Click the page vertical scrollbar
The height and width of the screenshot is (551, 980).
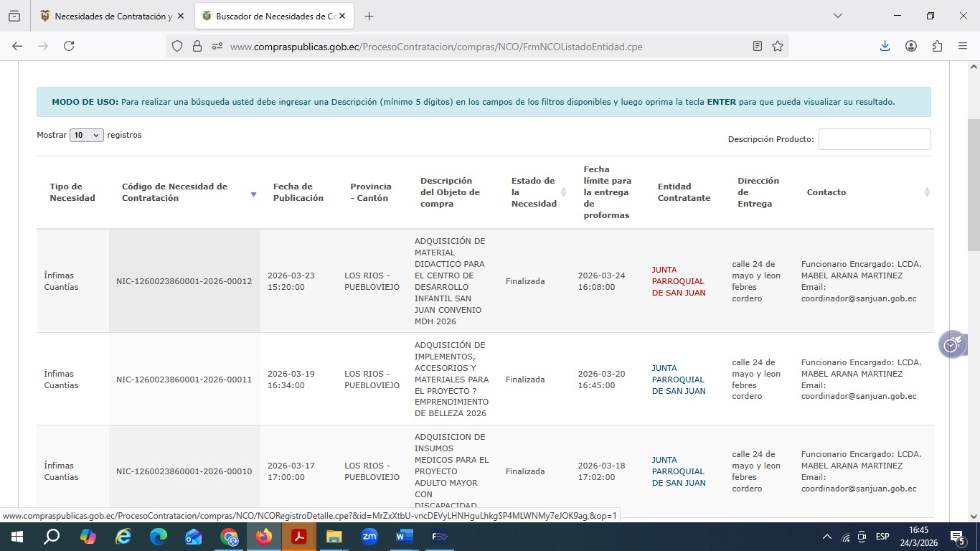coord(974,287)
